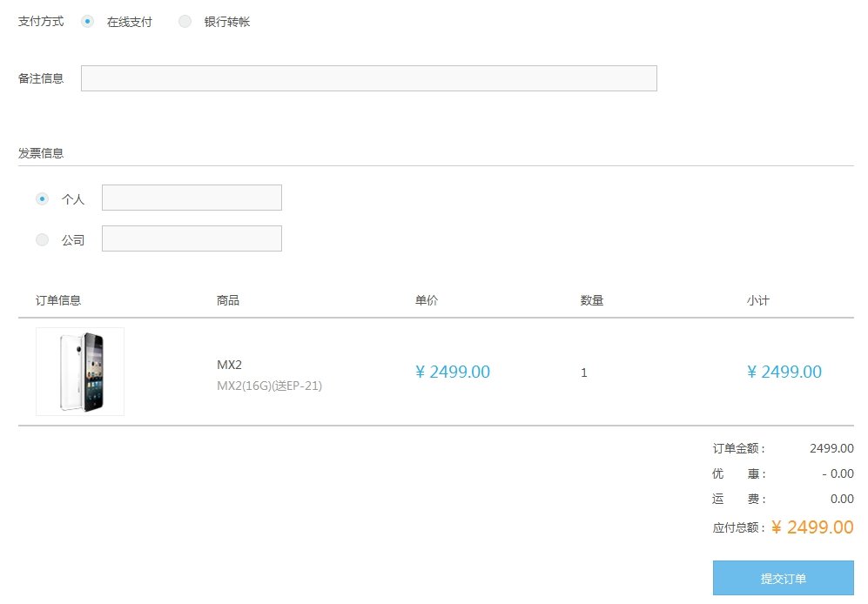The image size is (868, 604).
Task: Click the MX2 phone product thumbnail
Action: 79,372
